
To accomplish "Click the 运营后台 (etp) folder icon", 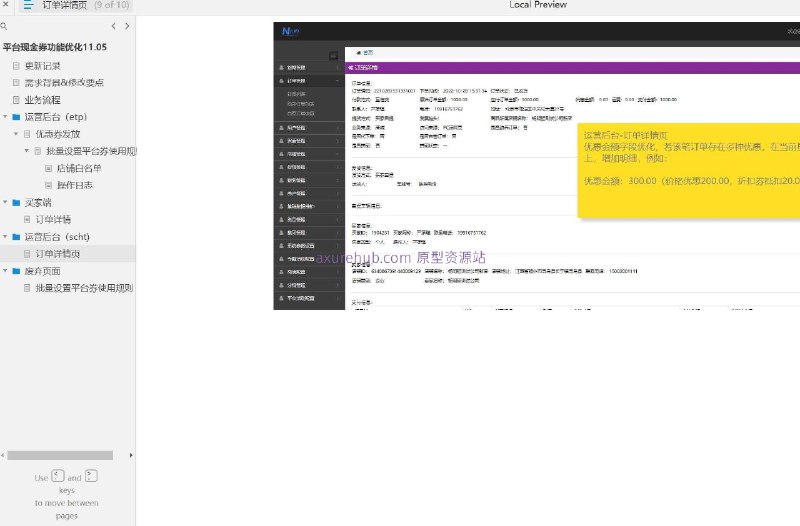I will [x=16, y=117].
